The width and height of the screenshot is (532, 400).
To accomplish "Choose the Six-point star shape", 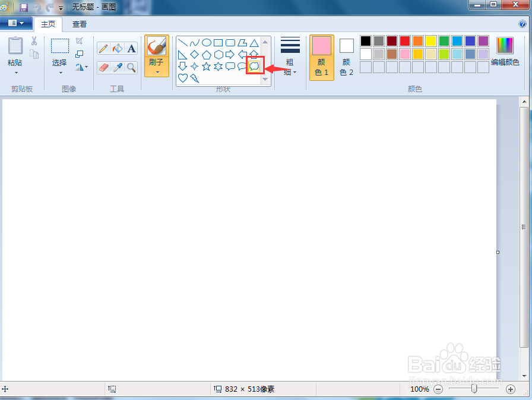I will [x=218, y=66].
